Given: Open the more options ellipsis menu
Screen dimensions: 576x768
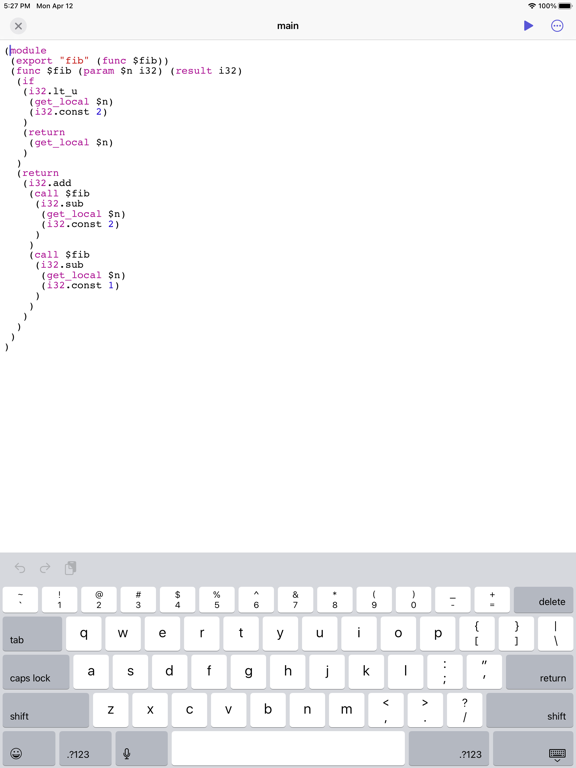Looking at the screenshot, I should tap(557, 25).
